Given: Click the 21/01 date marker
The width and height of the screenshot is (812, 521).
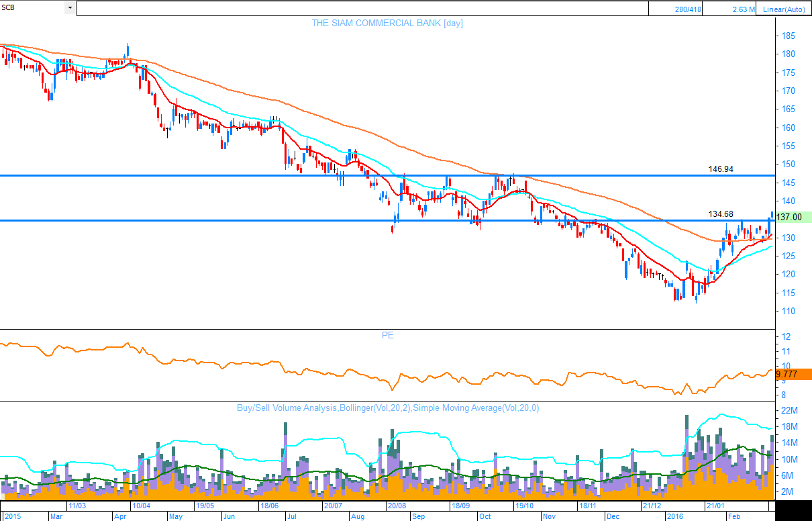Looking at the screenshot, I should [x=715, y=506].
